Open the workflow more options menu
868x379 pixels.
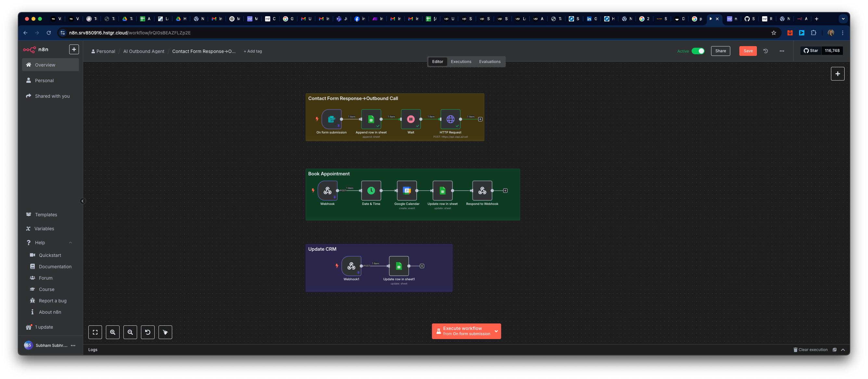[782, 51]
